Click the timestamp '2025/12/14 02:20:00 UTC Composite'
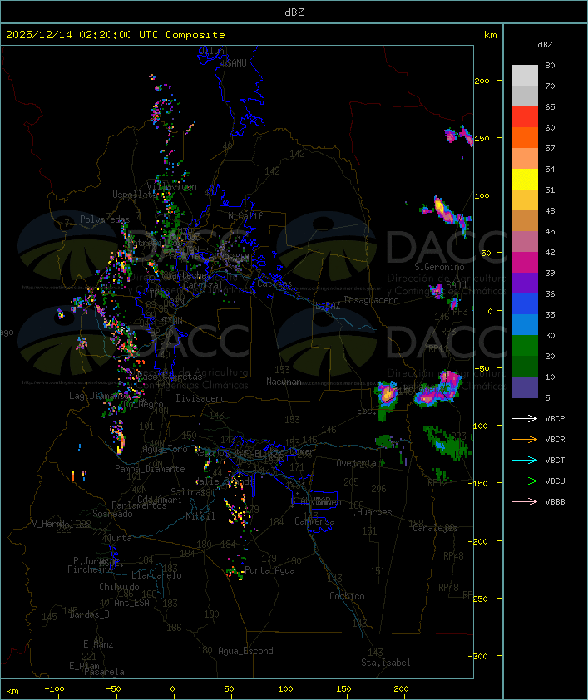Image resolution: width=588 pixels, height=700 pixels. click(116, 35)
